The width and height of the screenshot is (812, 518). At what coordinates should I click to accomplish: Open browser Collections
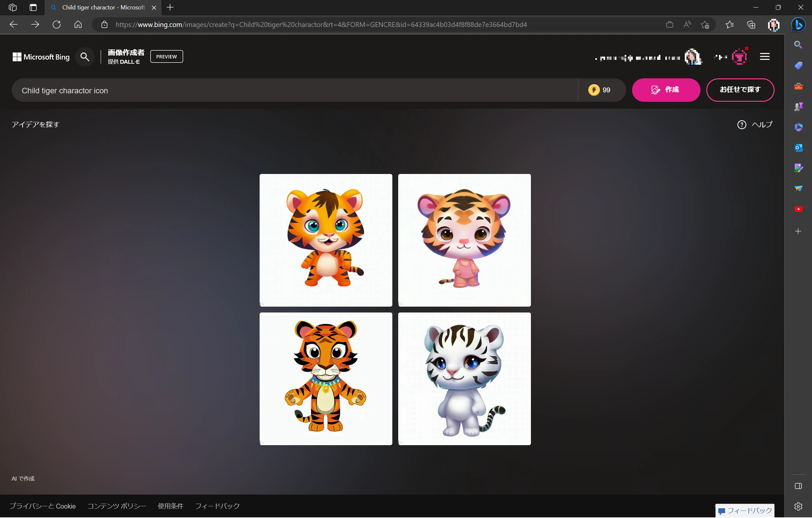point(751,25)
